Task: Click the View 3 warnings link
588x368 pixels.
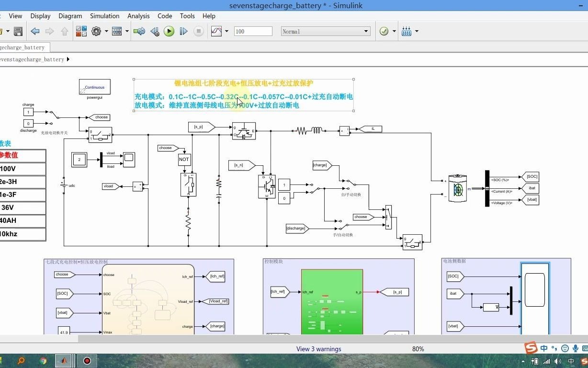Action: click(319, 349)
